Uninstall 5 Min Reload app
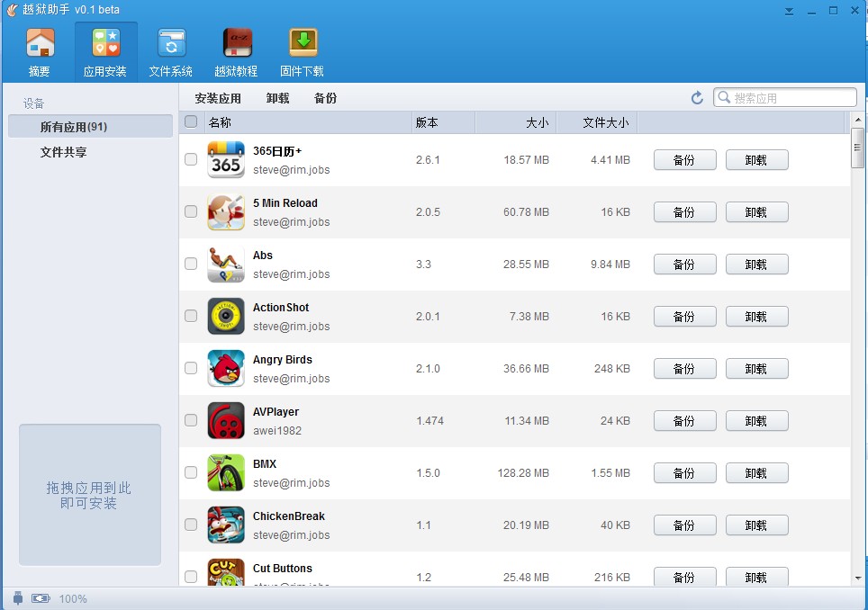Screen dimensions: 868x610 point(756,211)
